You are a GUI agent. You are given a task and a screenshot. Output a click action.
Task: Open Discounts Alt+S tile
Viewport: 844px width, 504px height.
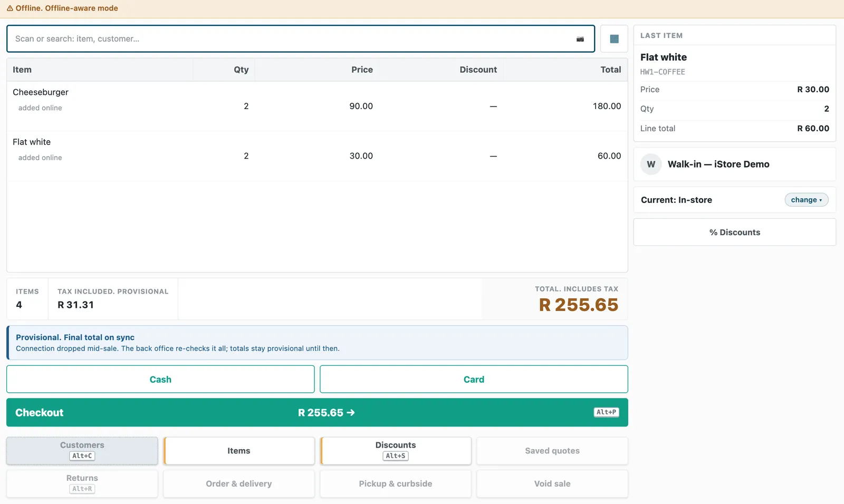point(396,451)
